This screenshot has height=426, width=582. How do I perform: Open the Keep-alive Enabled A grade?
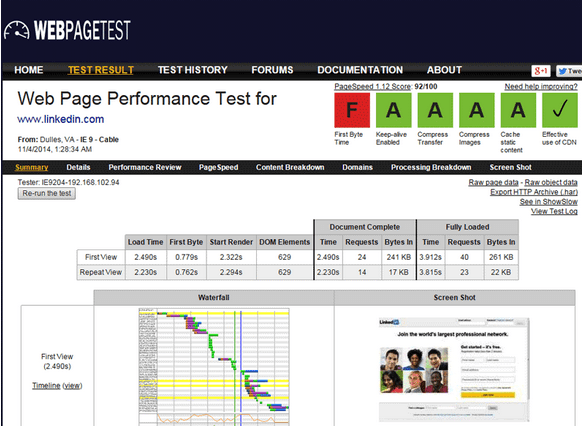pos(393,110)
